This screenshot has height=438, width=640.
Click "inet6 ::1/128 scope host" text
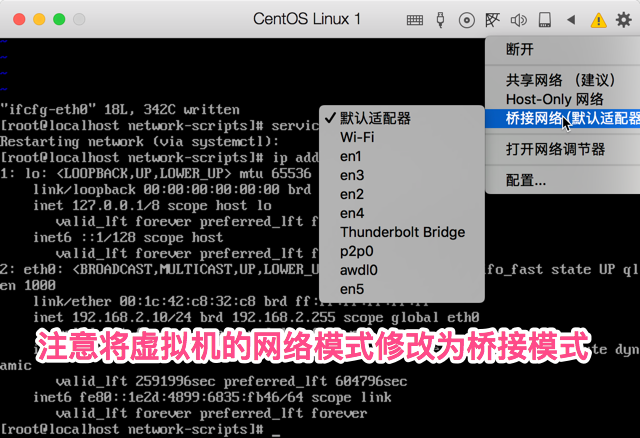[x=128, y=237]
